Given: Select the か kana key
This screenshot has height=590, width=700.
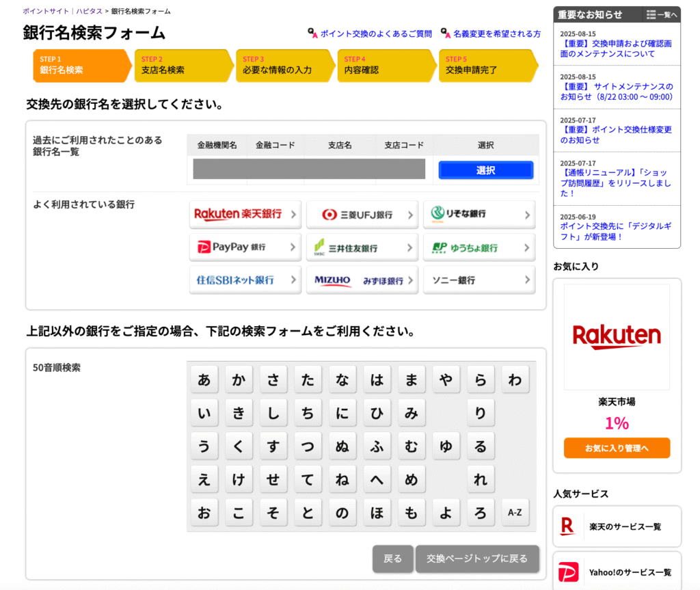Looking at the screenshot, I should click(x=239, y=379).
